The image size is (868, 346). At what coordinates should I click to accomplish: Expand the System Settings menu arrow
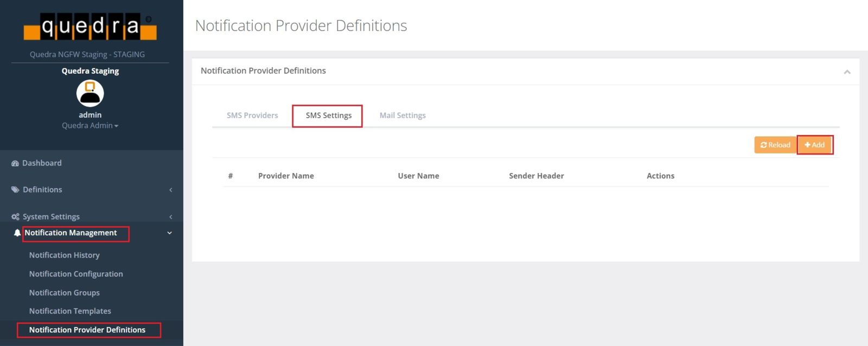pyautogui.click(x=170, y=217)
